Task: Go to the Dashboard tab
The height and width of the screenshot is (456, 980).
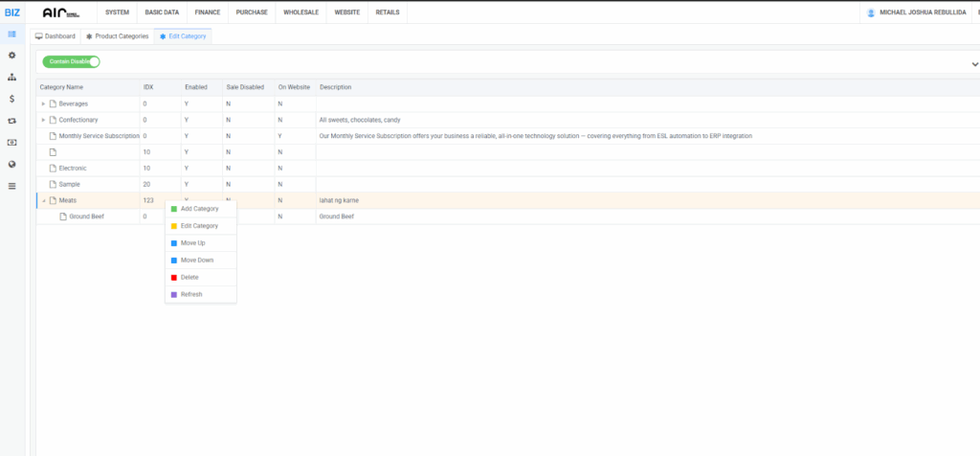Action: [56, 35]
